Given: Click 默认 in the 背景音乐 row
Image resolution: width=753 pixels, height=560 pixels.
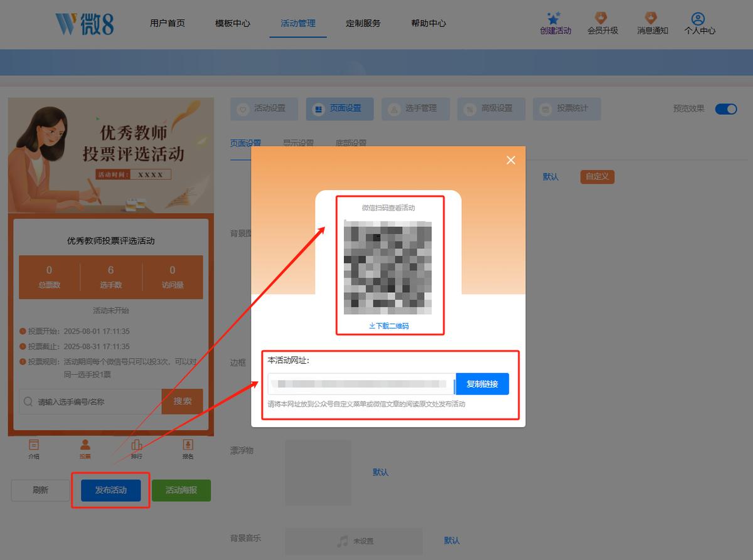Looking at the screenshot, I should pyautogui.click(x=452, y=541).
